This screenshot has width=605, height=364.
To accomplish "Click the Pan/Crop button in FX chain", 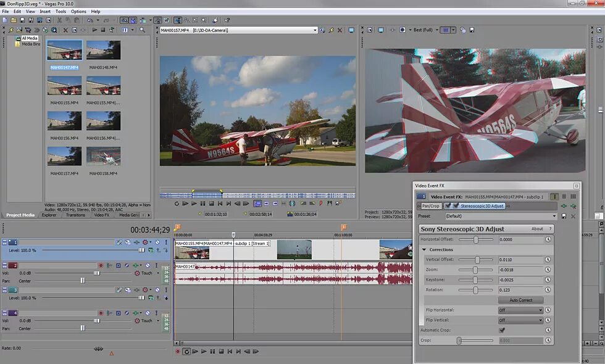I will (430, 206).
